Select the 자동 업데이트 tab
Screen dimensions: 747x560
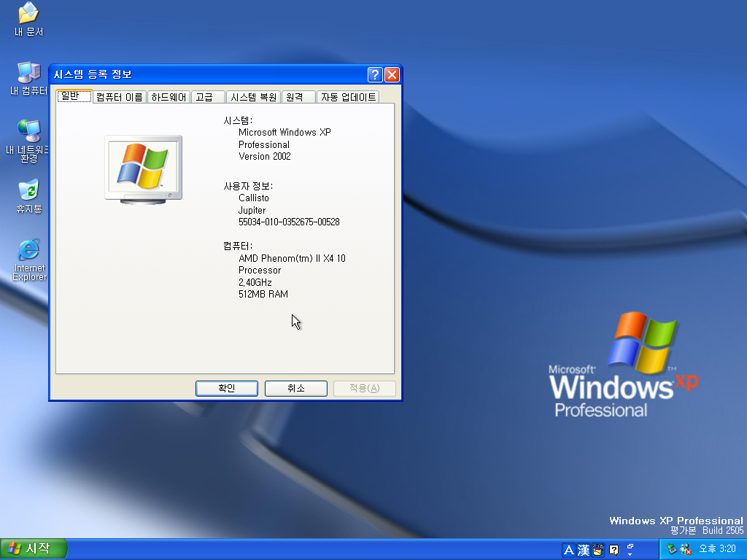[349, 97]
